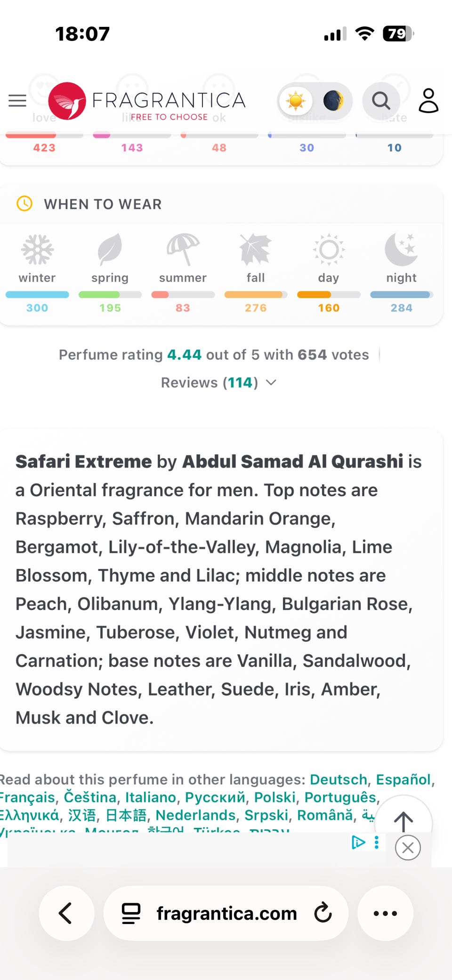
Task: Open Abdul Samad Al Qurashi brand link
Action: [x=292, y=462]
